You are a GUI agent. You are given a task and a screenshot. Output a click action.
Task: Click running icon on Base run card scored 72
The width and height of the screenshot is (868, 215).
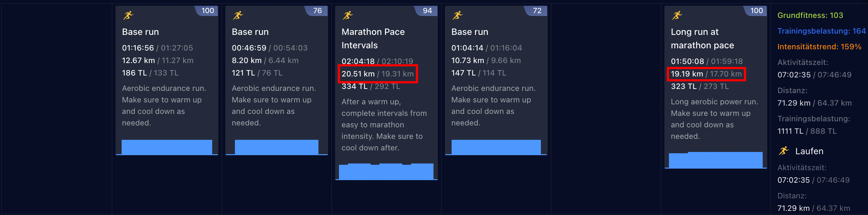point(458,15)
